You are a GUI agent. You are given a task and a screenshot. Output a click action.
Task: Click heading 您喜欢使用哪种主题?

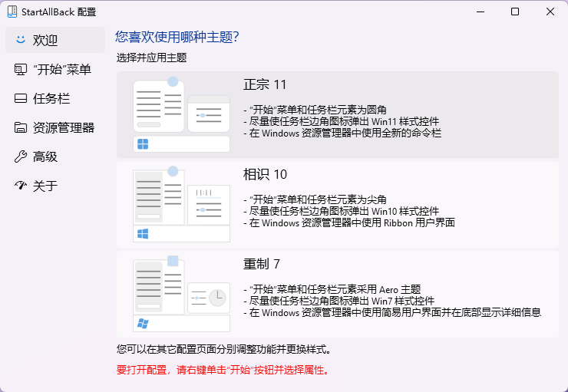177,37
